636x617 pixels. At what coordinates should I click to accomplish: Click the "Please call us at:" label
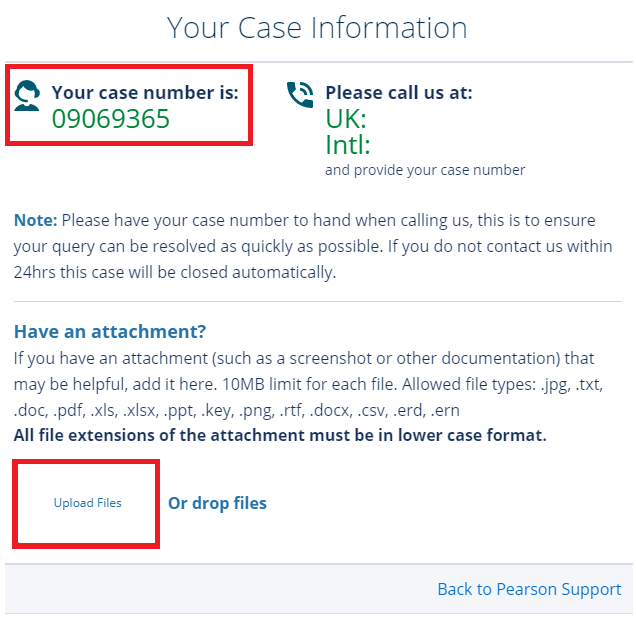point(399,93)
